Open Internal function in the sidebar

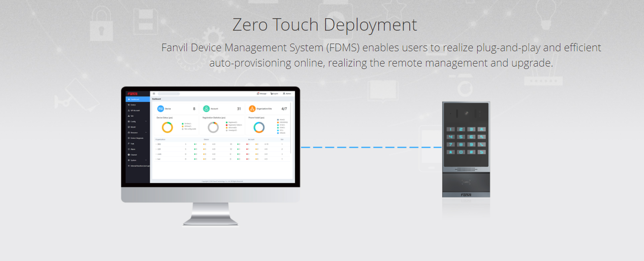pos(138,166)
